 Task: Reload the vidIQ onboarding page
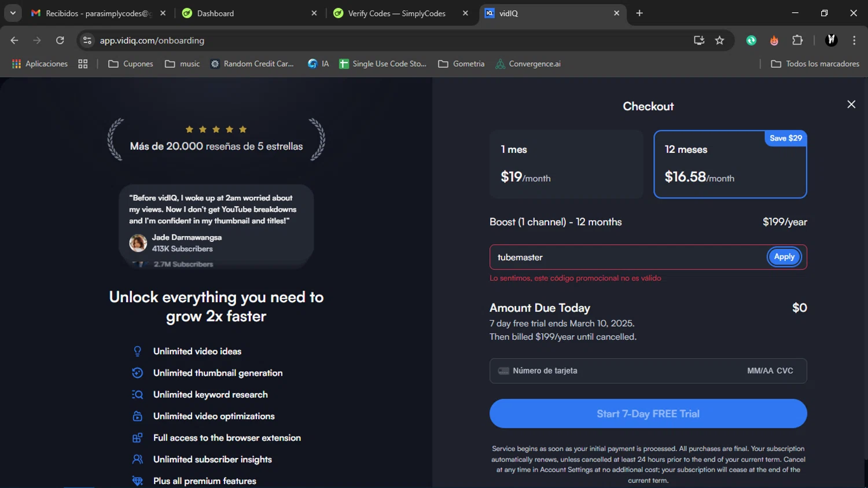60,41
